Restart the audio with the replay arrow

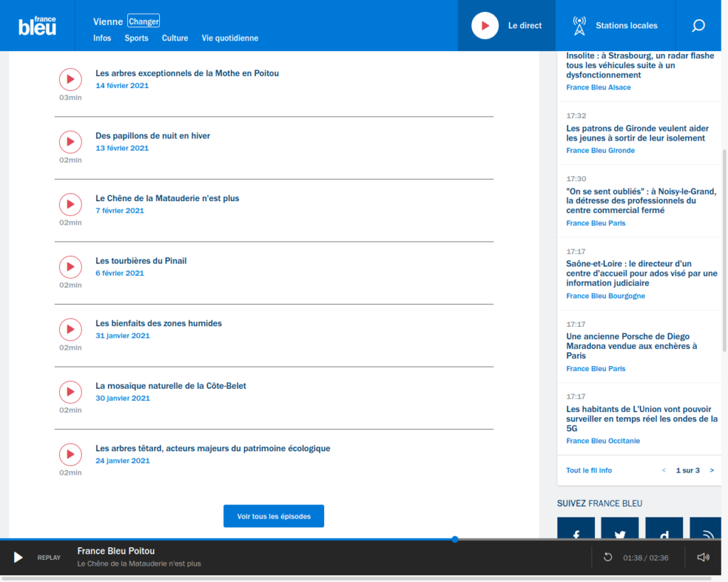tap(608, 557)
